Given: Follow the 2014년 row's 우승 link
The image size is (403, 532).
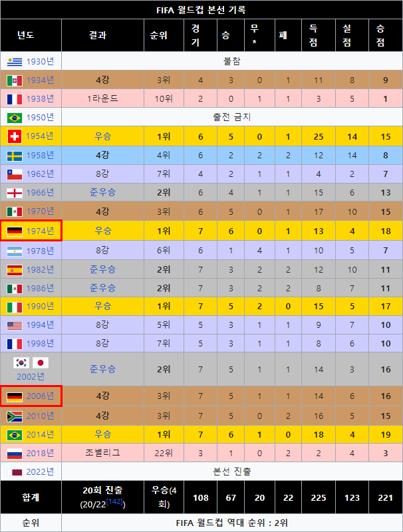Looking at the screenshot, I should tap(103, 434).
